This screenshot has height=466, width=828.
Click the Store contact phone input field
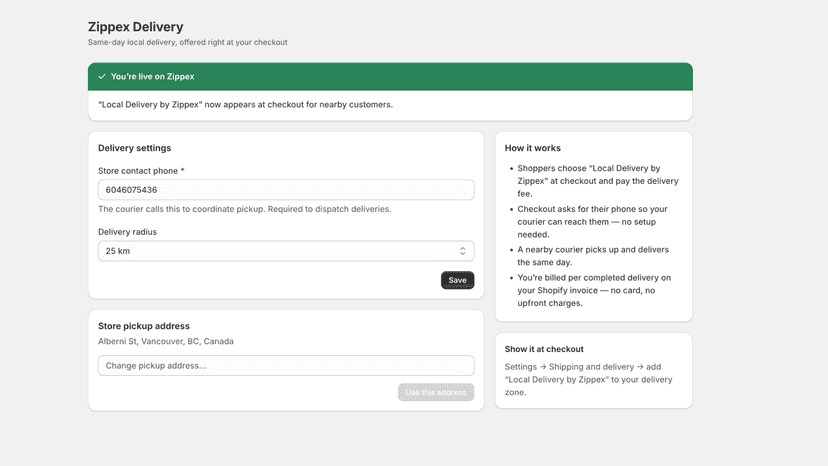(x=286, y=190)
